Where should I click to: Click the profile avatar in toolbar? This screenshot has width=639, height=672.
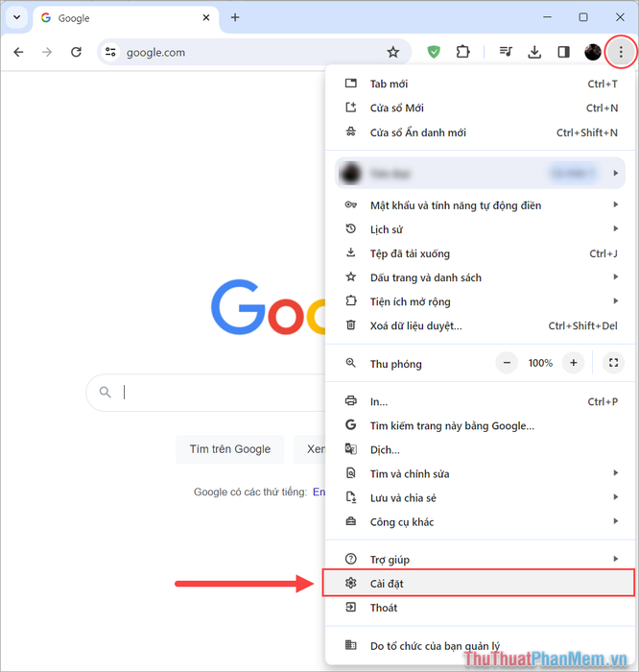[593, 52]
